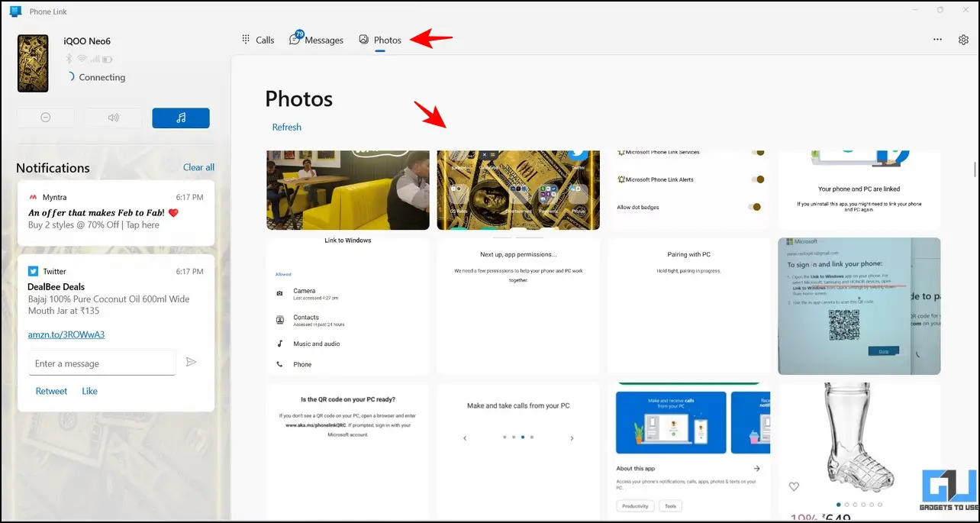The width and height of the screenshot is (980, 523).
Task: Click the Enter a message field
Action: [102, 363]
